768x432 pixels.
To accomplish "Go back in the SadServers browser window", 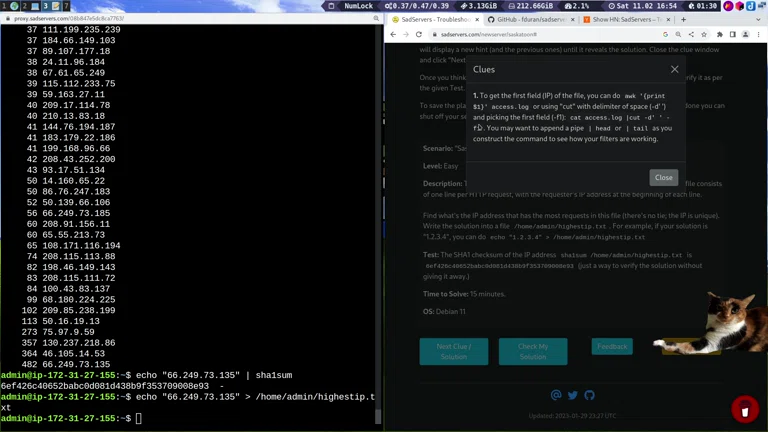I will click(393, 35).
